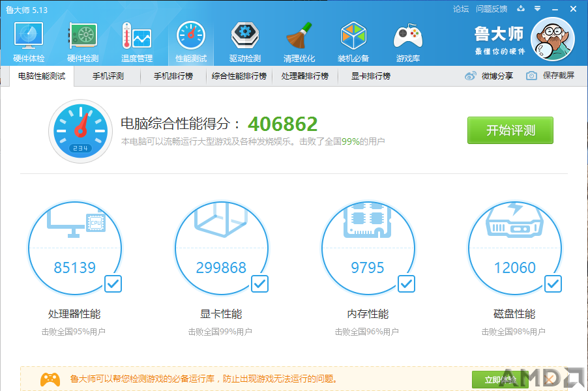The image size is (588, 391).
Task: Click the overall score 406862
Action: [283, 124]
